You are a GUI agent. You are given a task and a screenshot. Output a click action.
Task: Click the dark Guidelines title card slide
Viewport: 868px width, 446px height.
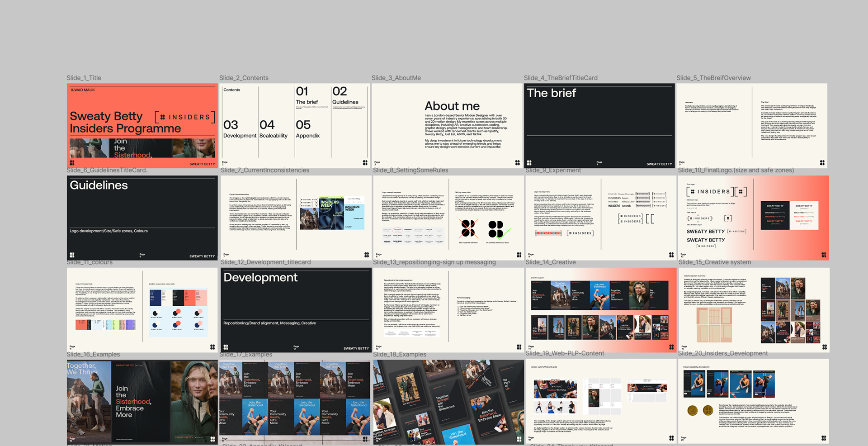(142, 218)
